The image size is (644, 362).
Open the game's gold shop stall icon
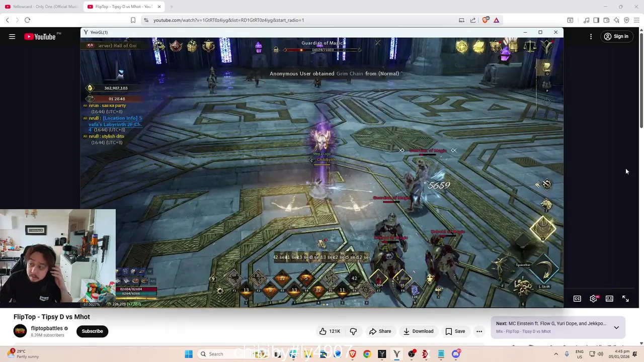pos(478,47)
